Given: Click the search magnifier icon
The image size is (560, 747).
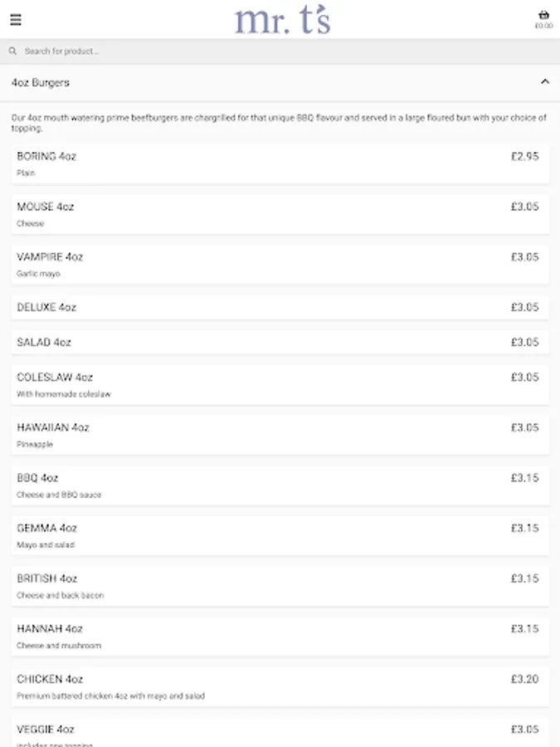Looking at the screenshot, I should (x=13, y=51).
